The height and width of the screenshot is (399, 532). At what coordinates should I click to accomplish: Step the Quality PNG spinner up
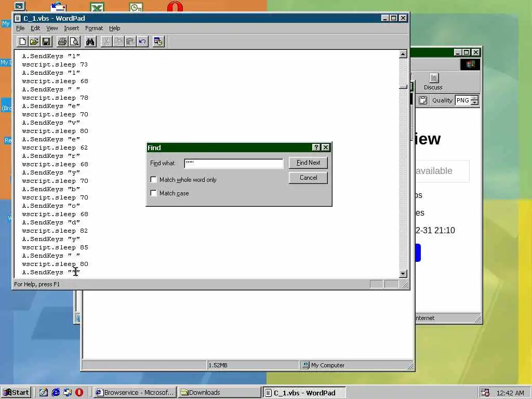(475, 98)
